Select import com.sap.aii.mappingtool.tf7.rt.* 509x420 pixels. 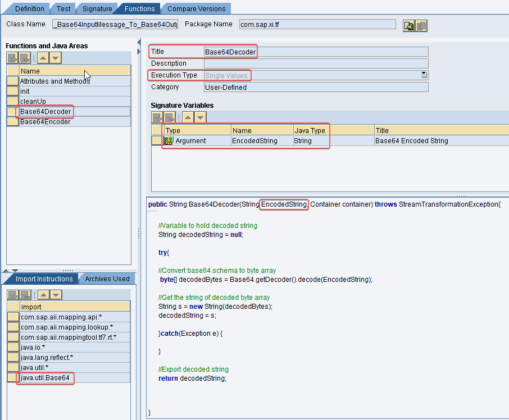(75, 337)
